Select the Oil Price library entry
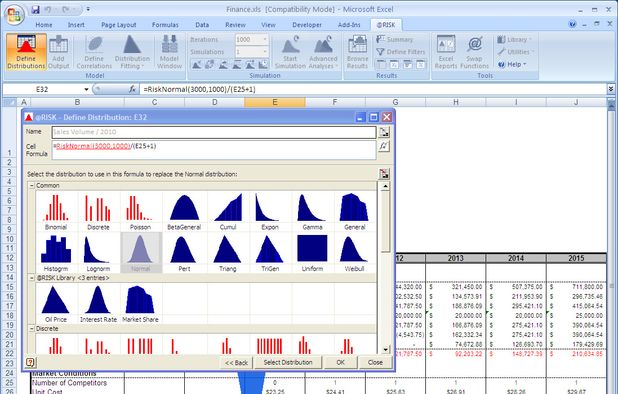The image size is (618, 394). (56, 304)
